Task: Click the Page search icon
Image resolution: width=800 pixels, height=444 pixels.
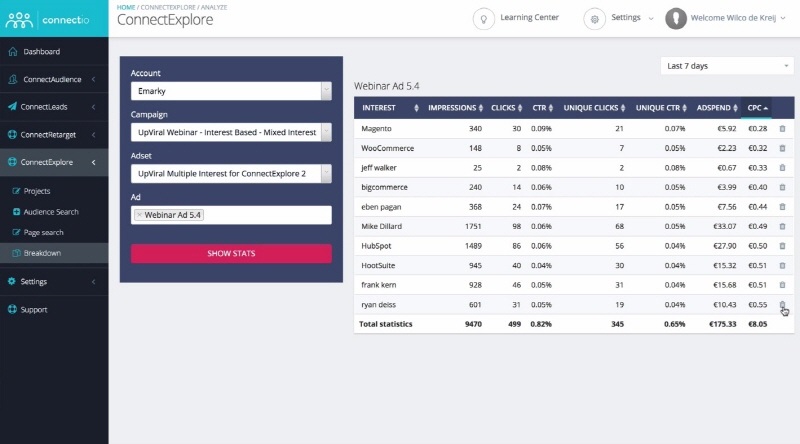Action: point(16,232)
